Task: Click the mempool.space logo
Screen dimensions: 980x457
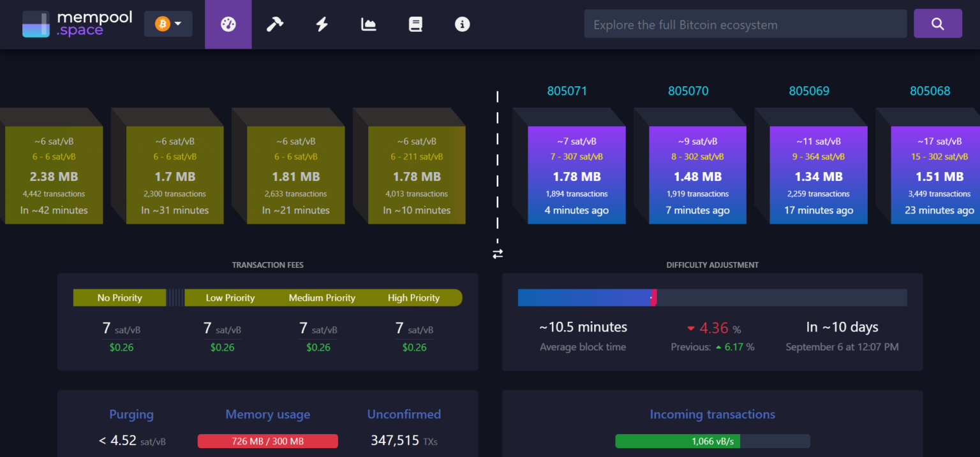Action: pyautogui.click(x=77, y=24)
